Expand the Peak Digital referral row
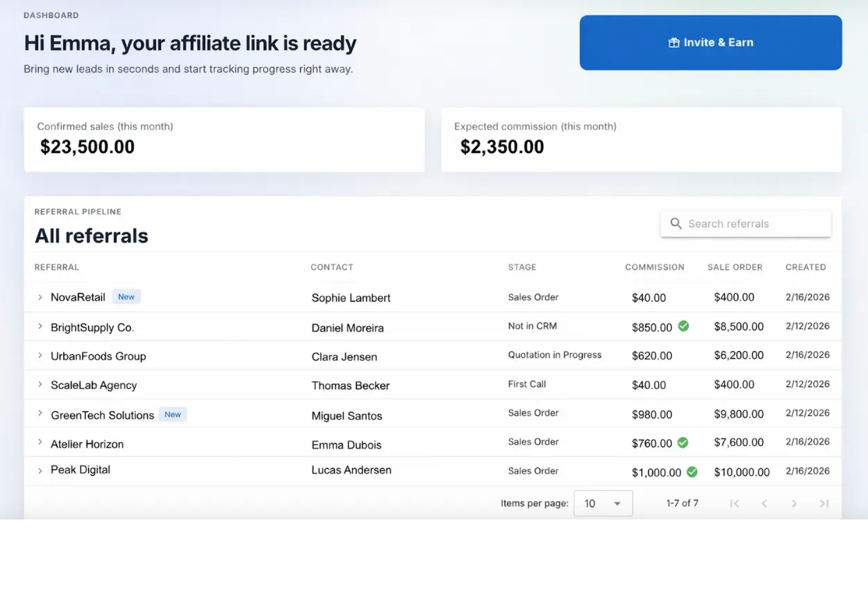The width and height of the screenshot is (868, 608). [40, 470]
